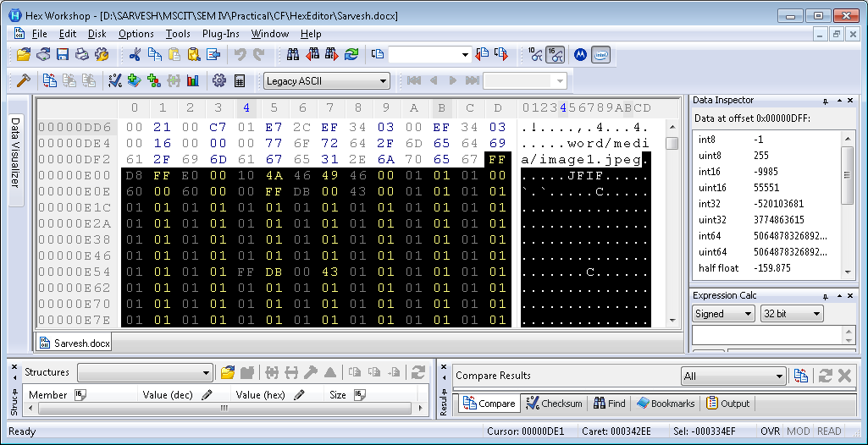The height and width of the screenshot is (445, 868).
Task: Click the MOD indicator in status bar
Action: [798, 431]
